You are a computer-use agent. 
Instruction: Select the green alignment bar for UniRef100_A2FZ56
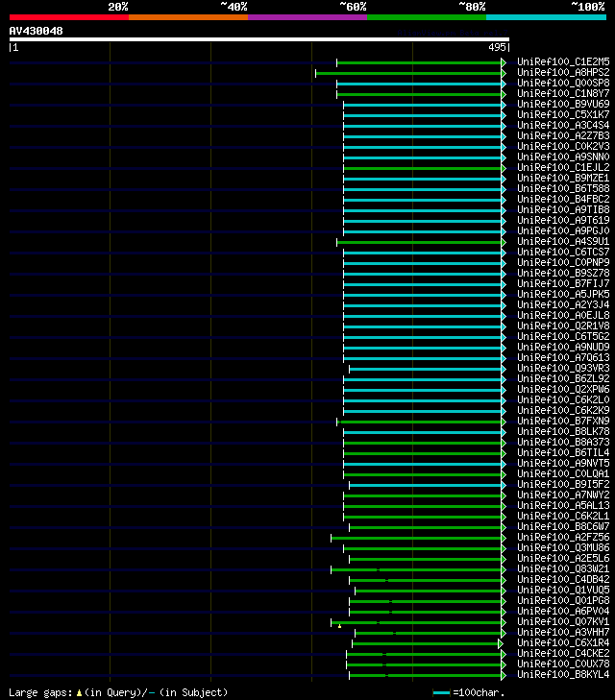(416, 538)
